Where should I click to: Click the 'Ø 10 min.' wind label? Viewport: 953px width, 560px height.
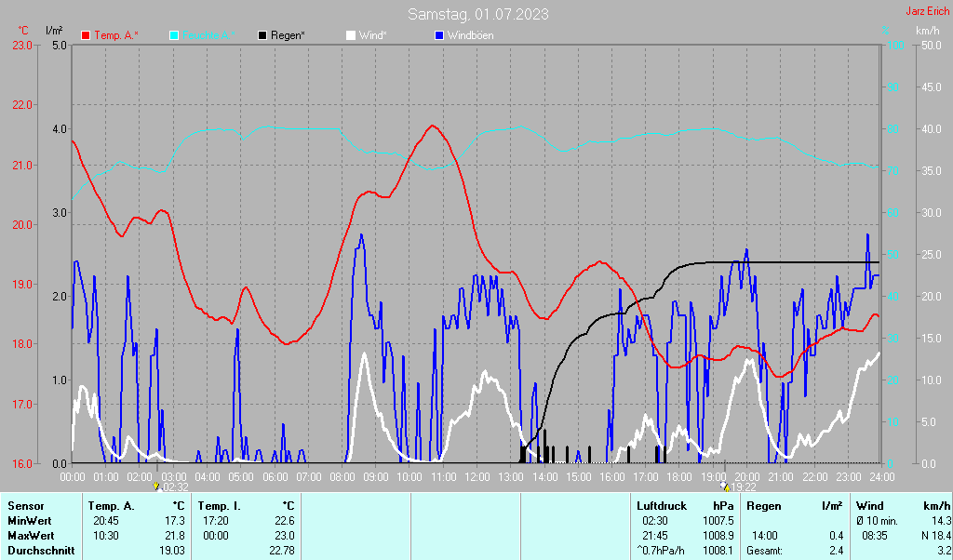(877, 521)
